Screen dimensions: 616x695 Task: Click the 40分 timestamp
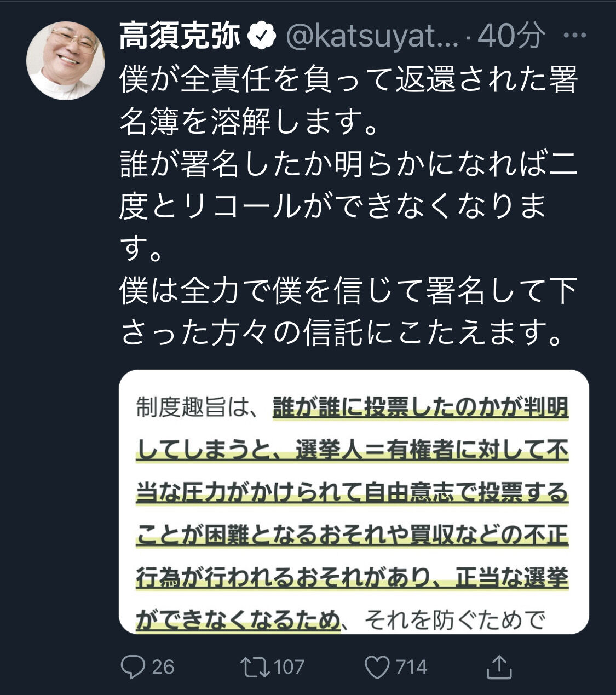pos(511,37)
